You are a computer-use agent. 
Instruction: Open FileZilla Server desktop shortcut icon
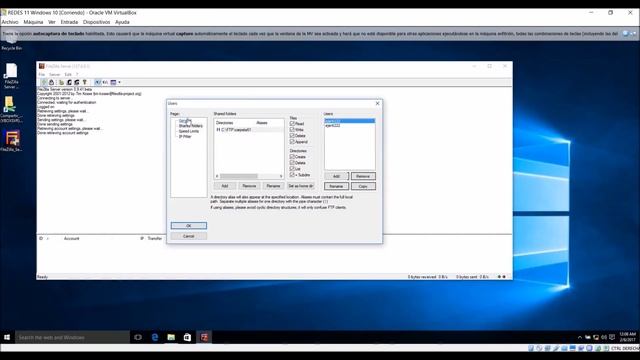[x=11, y=76]
